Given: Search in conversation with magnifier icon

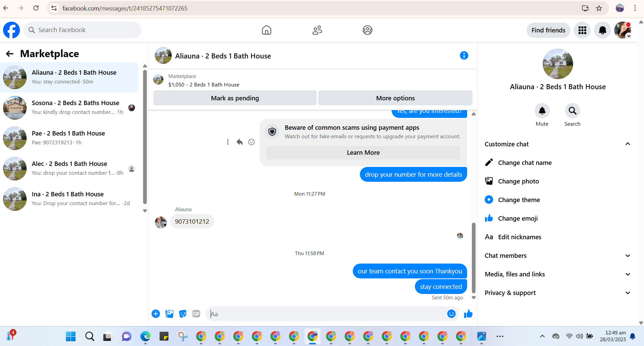Looking at the screenshot, I should [x=572, y=111].
